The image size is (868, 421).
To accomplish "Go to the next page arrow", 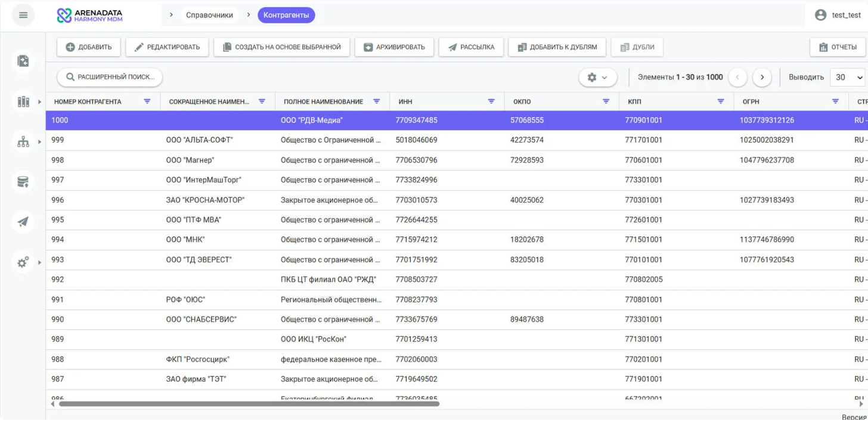I will coord(762,78).
